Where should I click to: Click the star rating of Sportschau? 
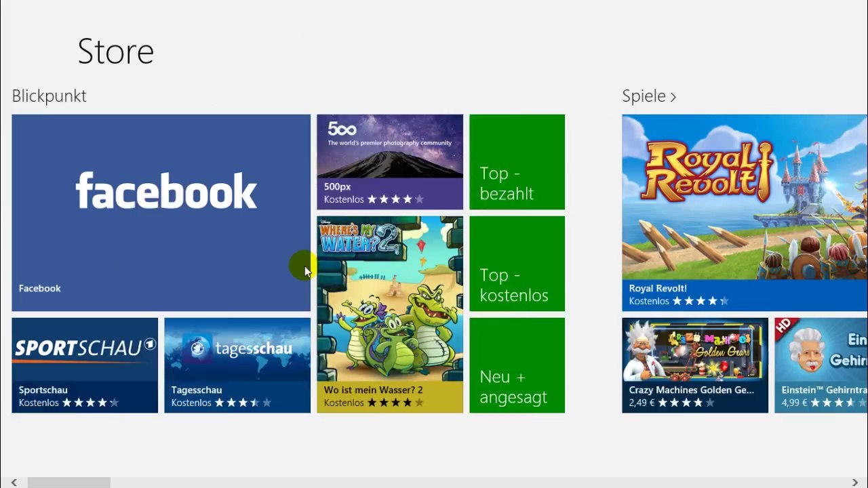90,403
